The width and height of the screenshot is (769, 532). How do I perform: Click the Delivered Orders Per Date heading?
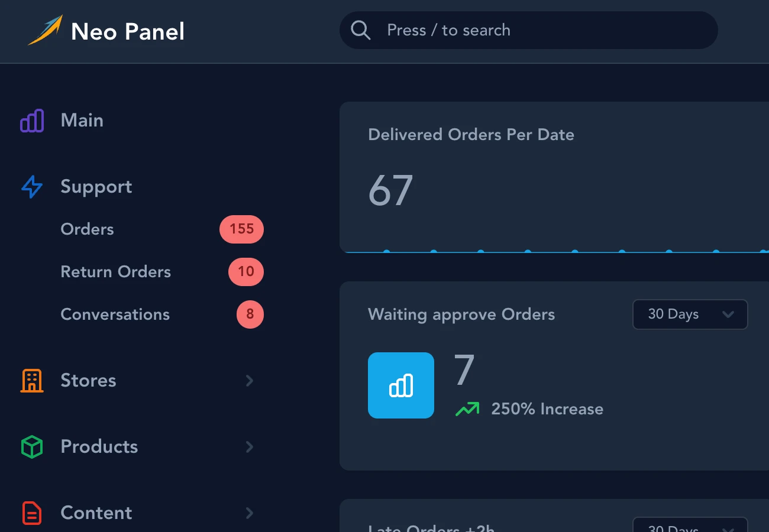click(x=471, y=135)
